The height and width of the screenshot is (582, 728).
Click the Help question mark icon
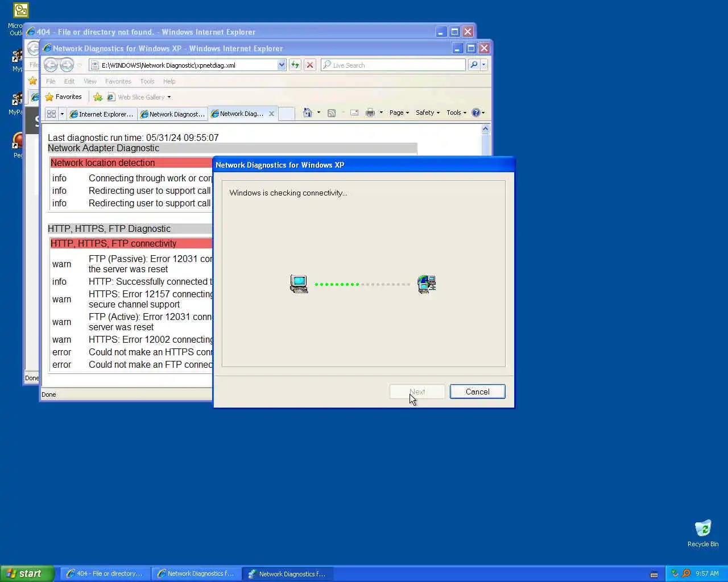tap(476, 113)
